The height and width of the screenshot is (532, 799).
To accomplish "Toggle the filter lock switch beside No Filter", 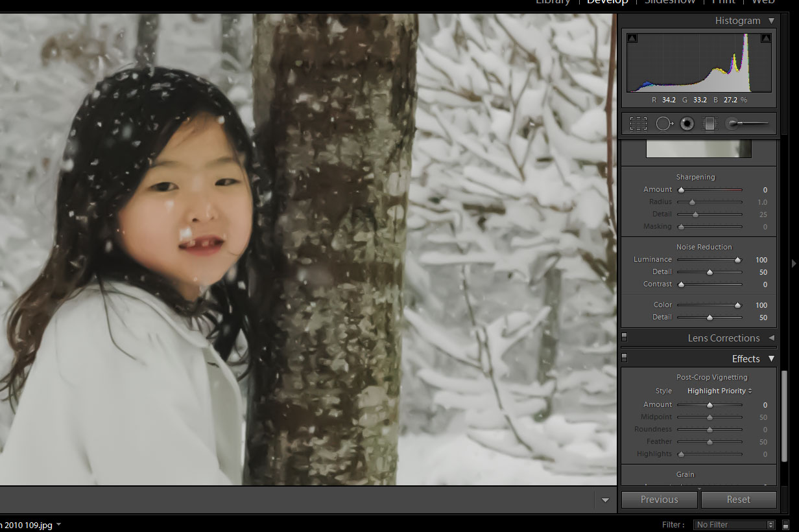I will pos(785,524).
